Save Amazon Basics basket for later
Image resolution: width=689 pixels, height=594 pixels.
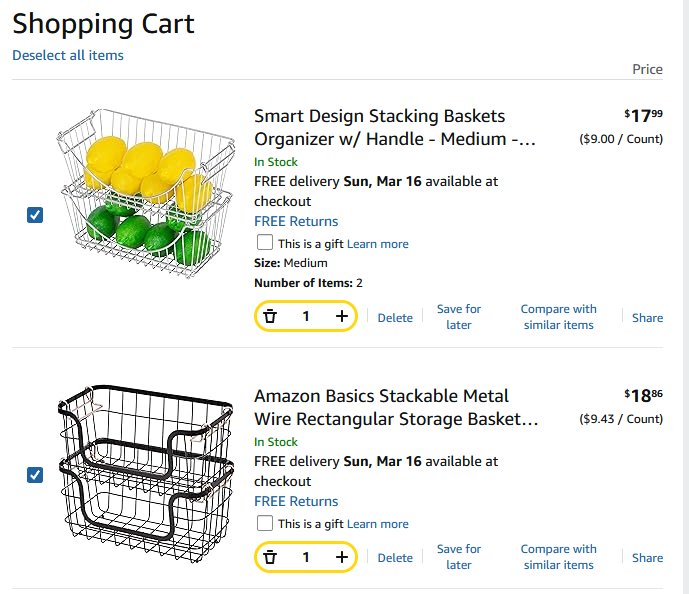[459, 557]
